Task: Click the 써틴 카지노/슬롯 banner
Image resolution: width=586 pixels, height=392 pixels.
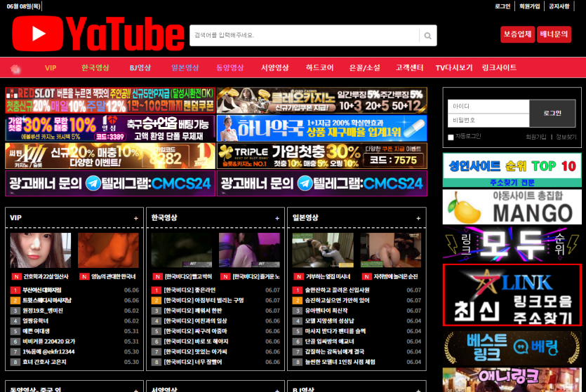Action: tap(110, 156)
